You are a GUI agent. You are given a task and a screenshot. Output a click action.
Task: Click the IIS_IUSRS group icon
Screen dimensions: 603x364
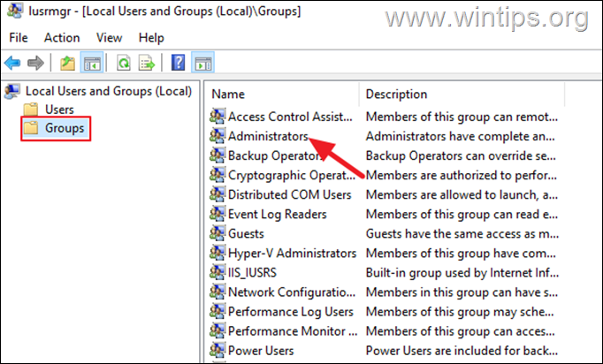(x=218, y=272)
